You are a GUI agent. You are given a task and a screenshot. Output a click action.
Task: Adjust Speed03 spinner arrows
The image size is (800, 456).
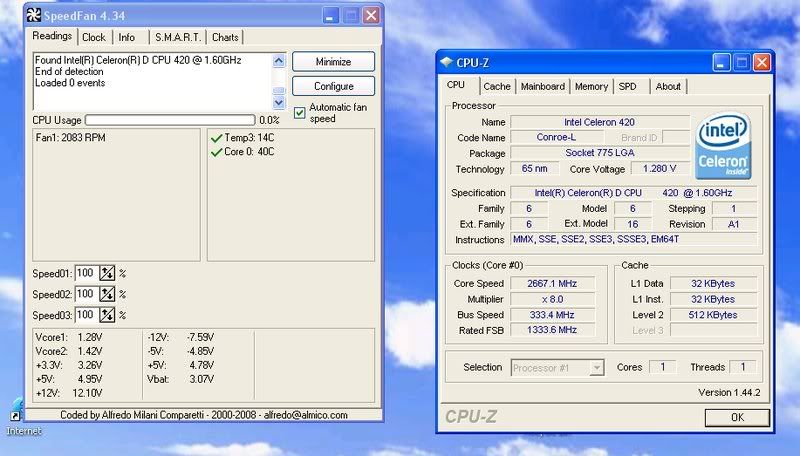107,315
